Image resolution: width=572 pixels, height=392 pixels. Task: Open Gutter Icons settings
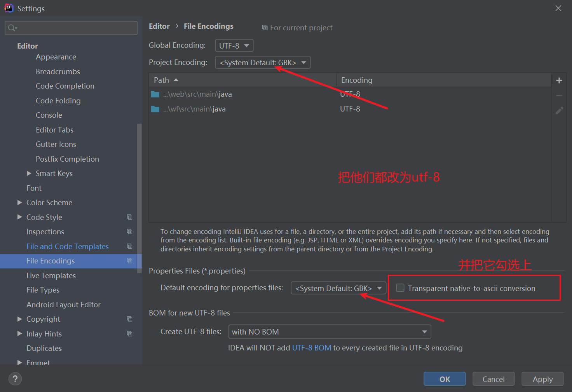pyautogui.click(x=56, y=144)
